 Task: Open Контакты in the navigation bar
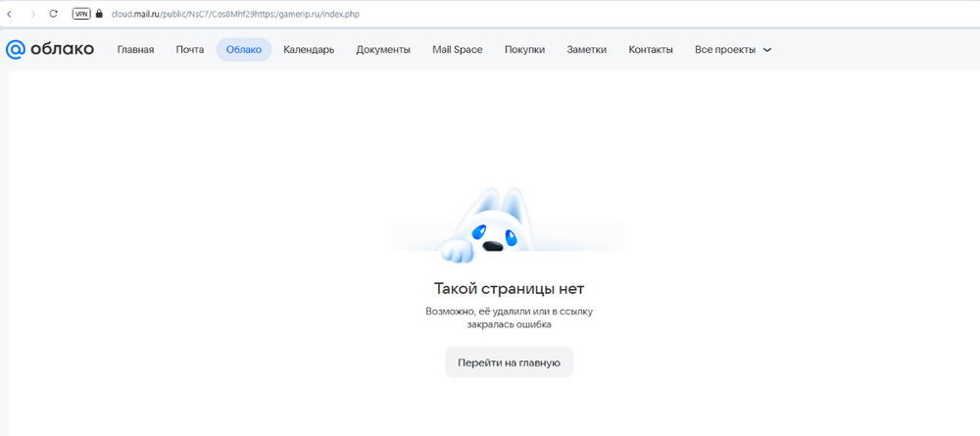pyautogui.click(x=651, y=50)
